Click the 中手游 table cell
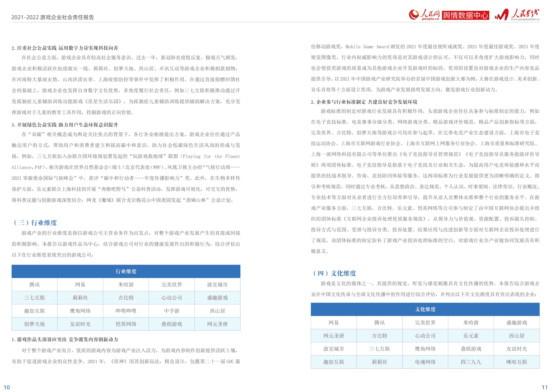The width and height of the screenshot is (553, 392). 172,311
